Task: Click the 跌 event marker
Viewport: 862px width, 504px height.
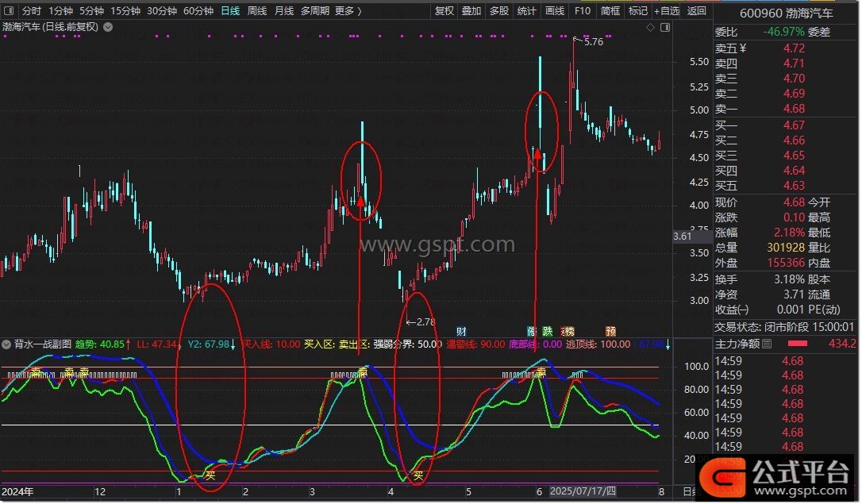Action: pyautogui.click(x=548, y=332)
